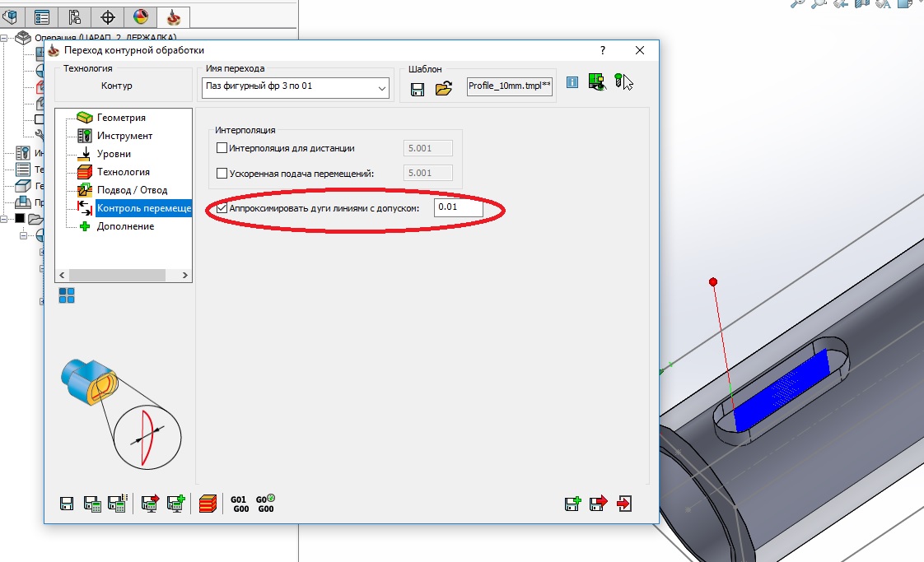Save the template with the floppy icon

(418, 89)
